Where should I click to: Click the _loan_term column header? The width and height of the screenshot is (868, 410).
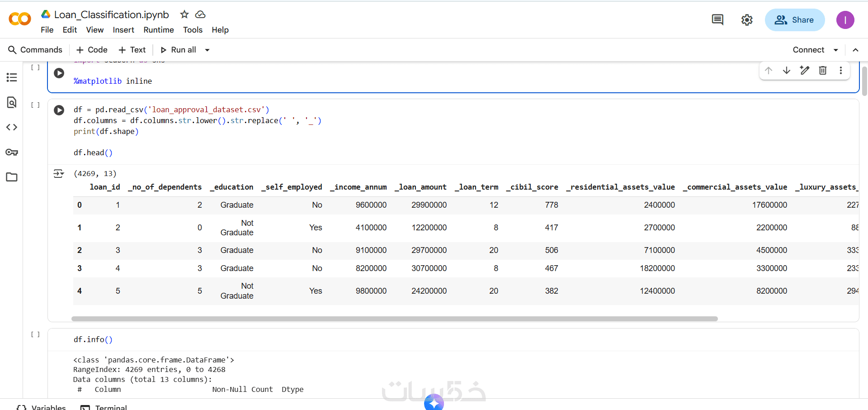(x=476, y=187)
